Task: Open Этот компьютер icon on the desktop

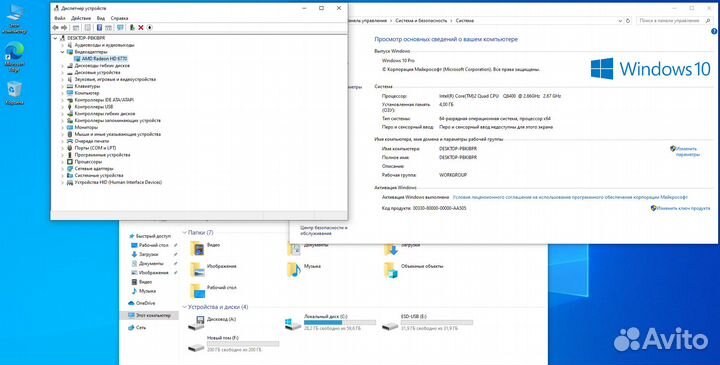Action: [x=14, y=19]
